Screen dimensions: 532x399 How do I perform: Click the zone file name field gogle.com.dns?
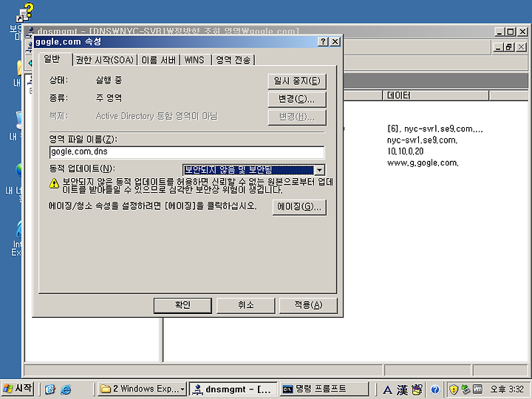tap(187, 152)
